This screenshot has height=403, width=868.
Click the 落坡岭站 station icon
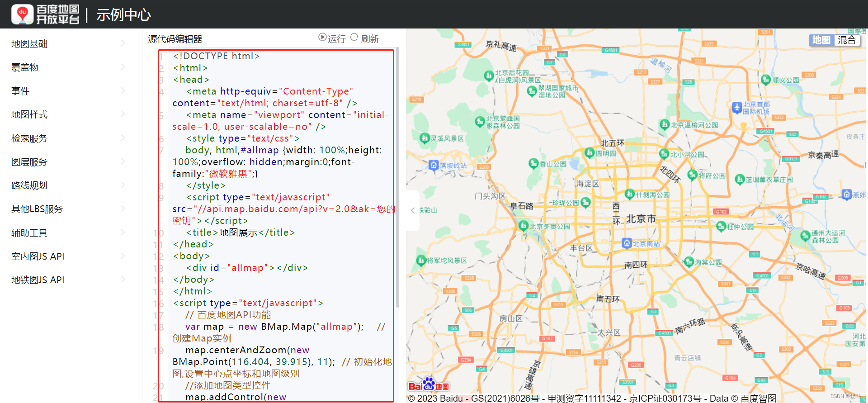coord(434,165)
